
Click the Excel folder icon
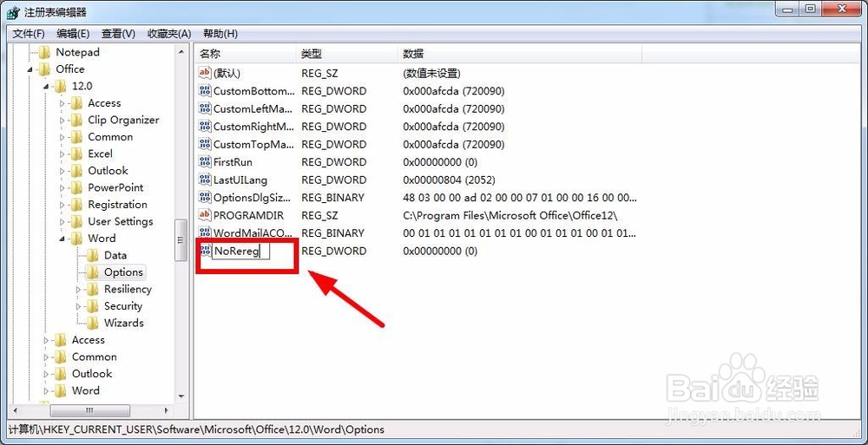click(77, 154)
